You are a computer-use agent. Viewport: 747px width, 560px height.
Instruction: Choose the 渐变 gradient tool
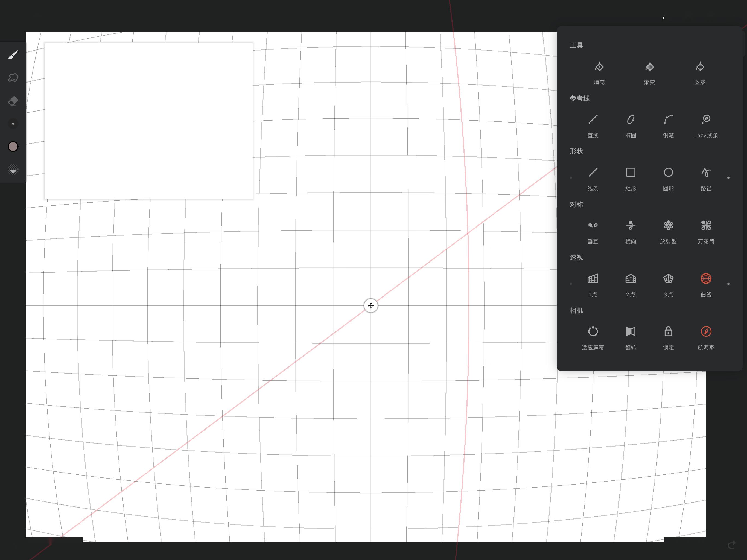click(x=649, y=73)
